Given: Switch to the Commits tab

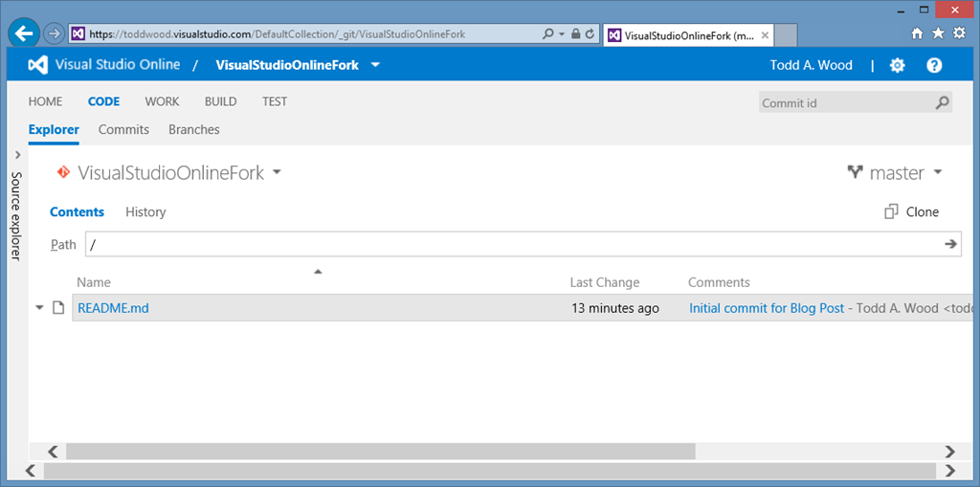Looking at the screenshot, I should [123, 130].
